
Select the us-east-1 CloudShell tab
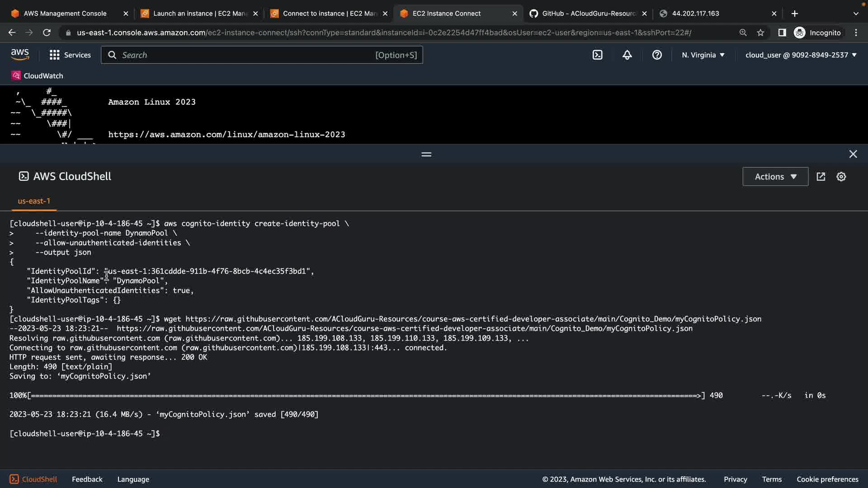coord(34,201)
